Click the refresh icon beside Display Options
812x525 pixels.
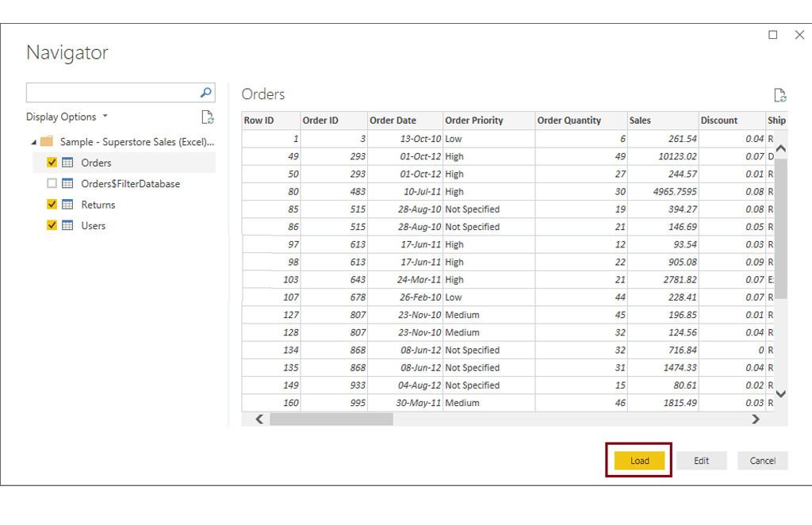208,117
